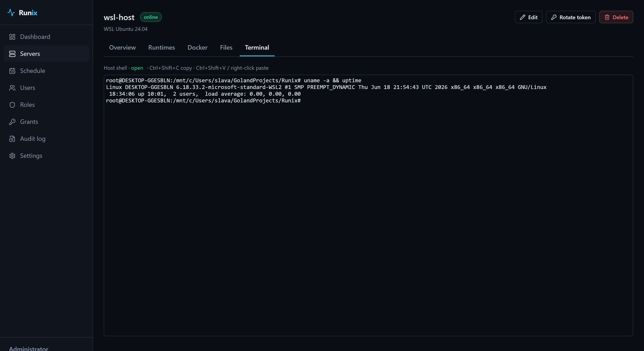Switch to the Overview tab
The image size is (644, 351).
point(122,47)
